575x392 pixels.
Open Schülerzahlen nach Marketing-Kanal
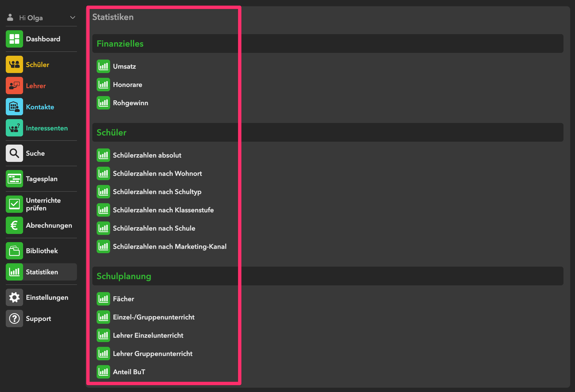click(x=169, y=246)
